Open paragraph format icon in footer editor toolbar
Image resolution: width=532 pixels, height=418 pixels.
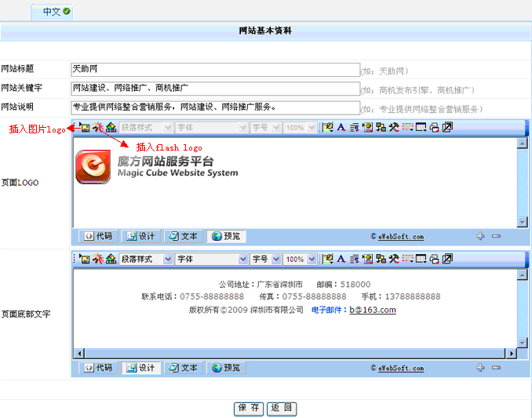(354, 259)
